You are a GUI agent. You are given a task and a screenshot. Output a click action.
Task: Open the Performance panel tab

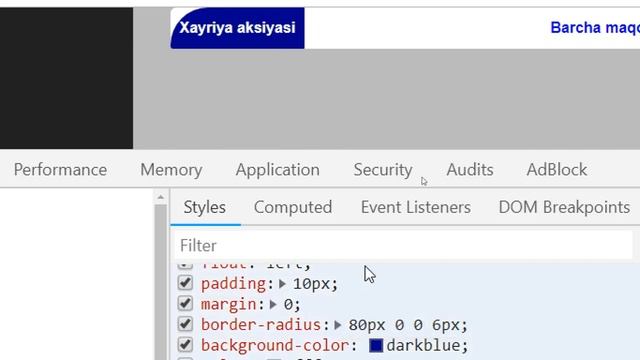tap(60, 170)
